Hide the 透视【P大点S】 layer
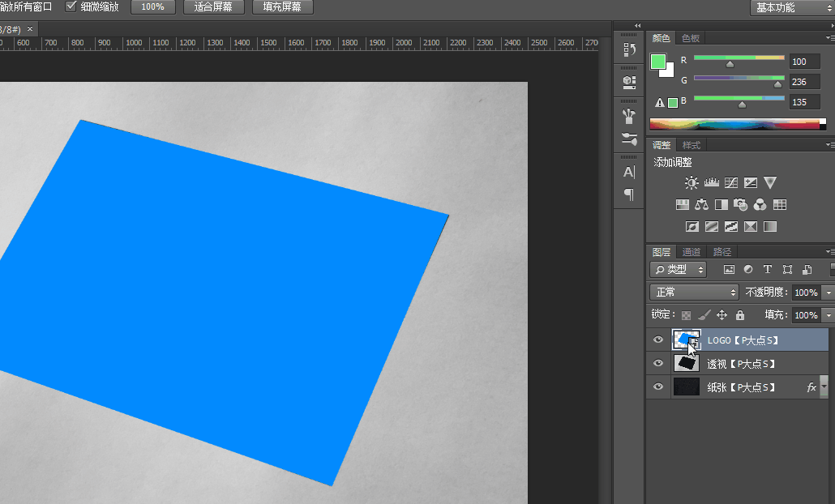The image size is (835, 504). [x=658, y=364]
